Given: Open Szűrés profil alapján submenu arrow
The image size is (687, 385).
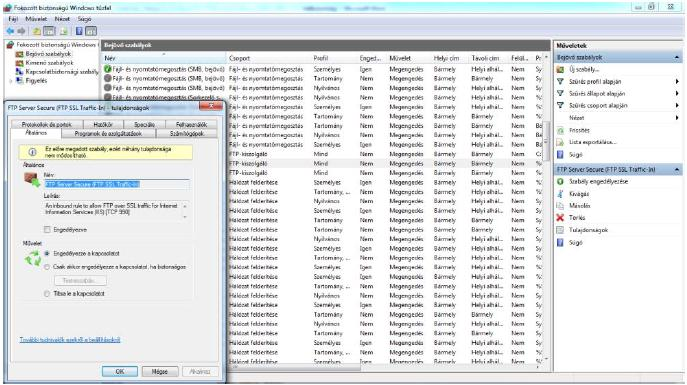Looking at the screenshot, I should (x=677, y=81).
